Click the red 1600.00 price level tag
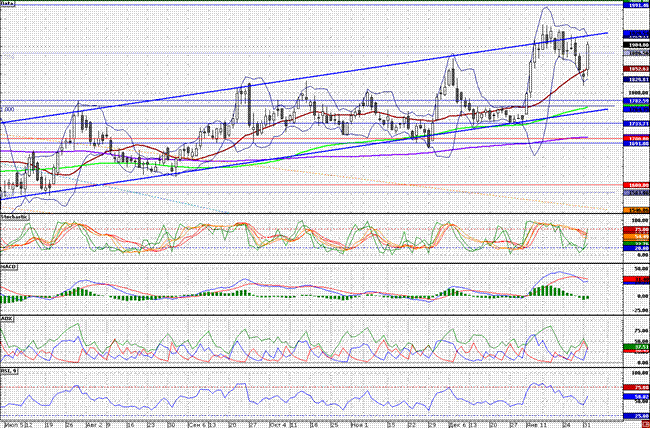This screenshot has height=428, width=650. pyautogui.click(x=636, y=185)
